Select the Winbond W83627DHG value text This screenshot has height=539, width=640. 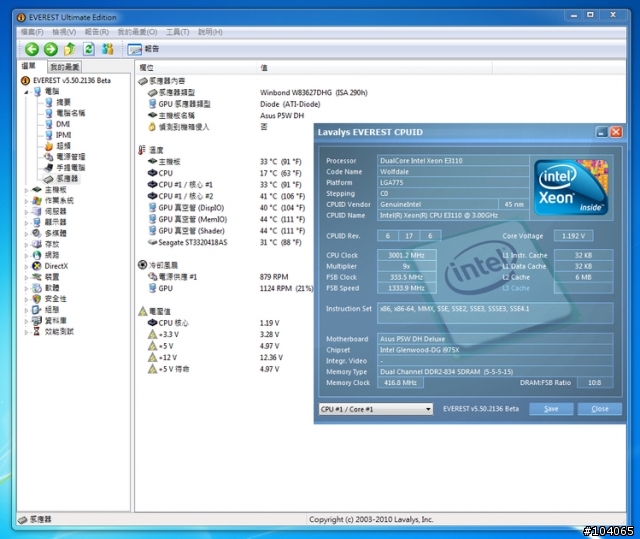click(314, 93)
